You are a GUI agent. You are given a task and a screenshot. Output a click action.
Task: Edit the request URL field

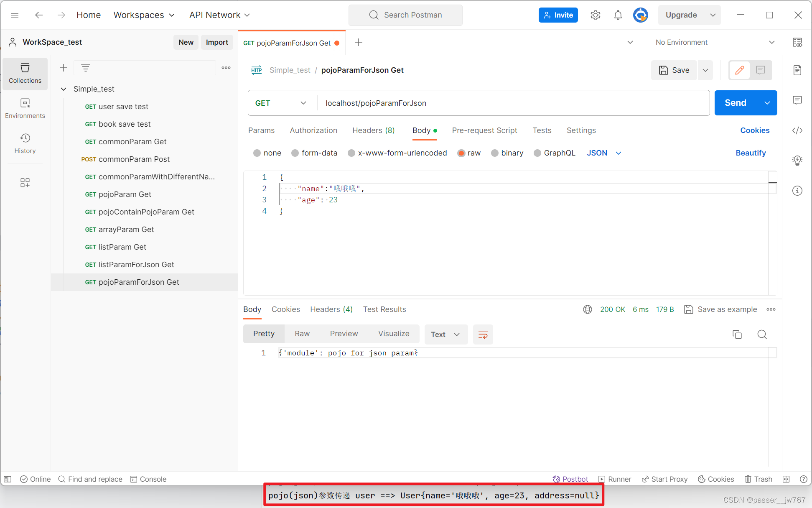pyautogui.click(x=513, y=103)
